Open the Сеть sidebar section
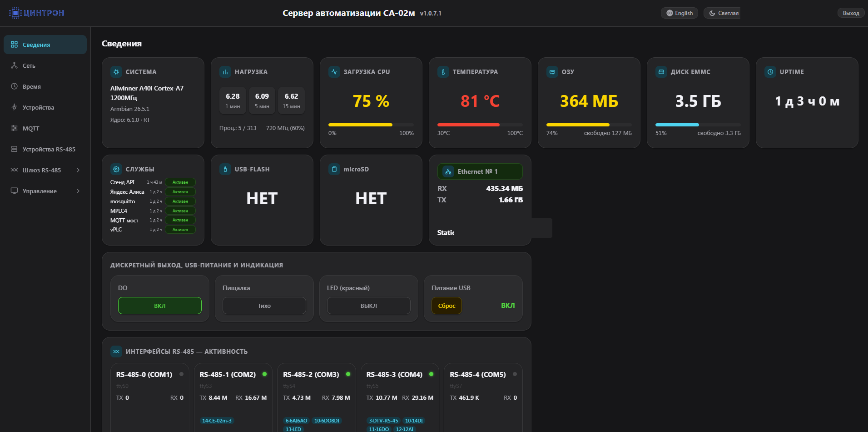 45,65
